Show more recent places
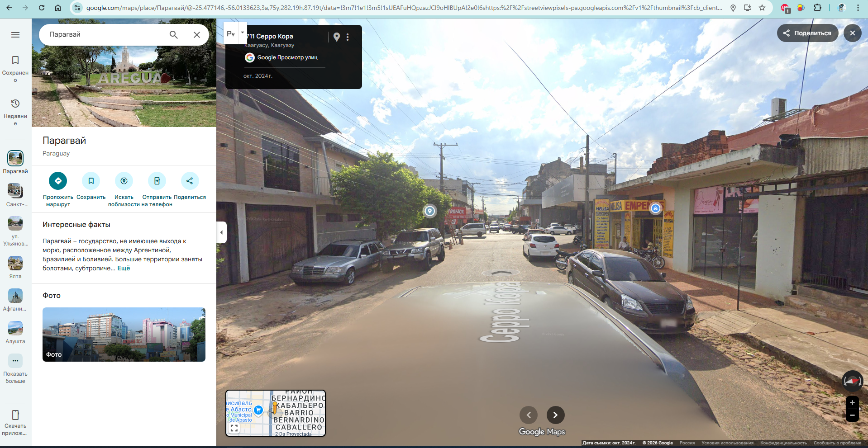Screen dimensions: 868x448 click(x=15, y=368)
